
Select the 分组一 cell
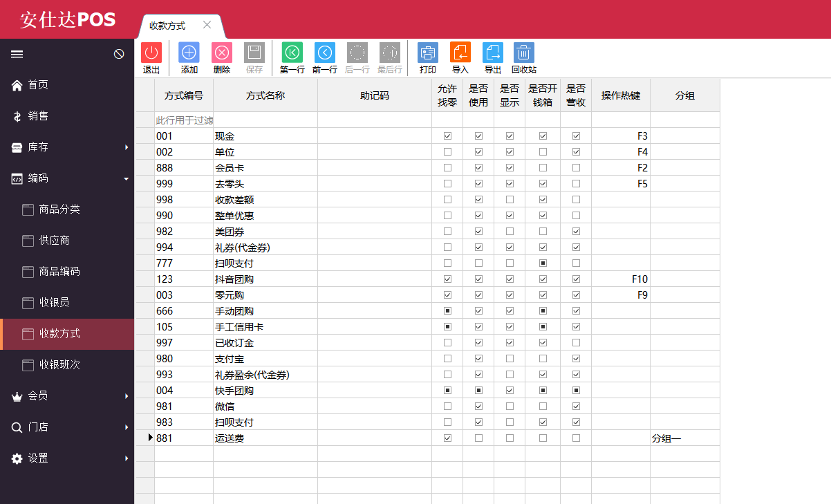pos(685,438)
